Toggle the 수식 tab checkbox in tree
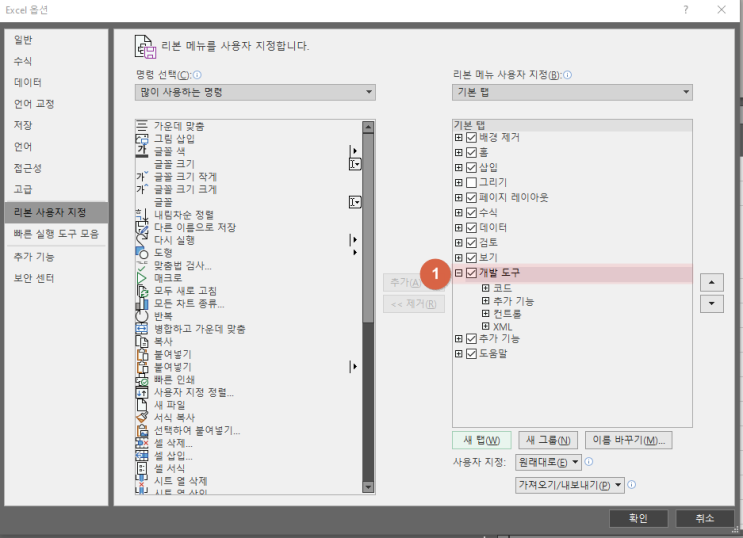This screenshot has width=743, height=538. point(471,213)
